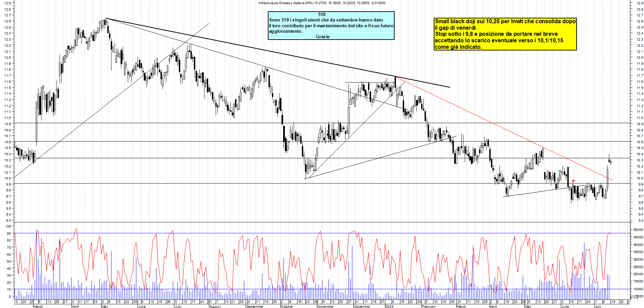Click the 'August' month label on the time axis
This screenshot has height=308, width=644.
215,306
